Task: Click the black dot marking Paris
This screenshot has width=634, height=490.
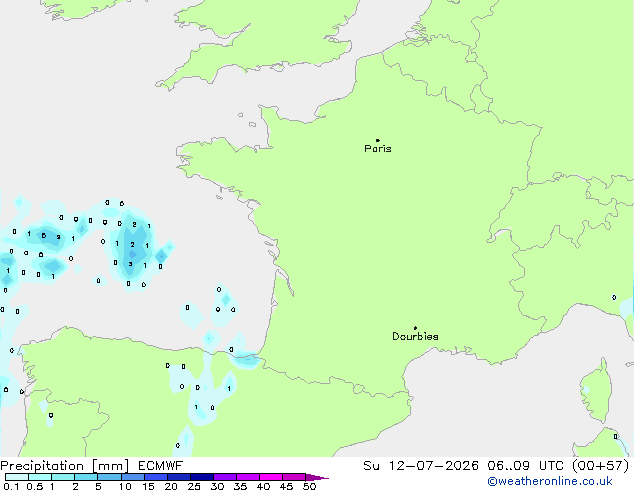Action: tap(378, 140)
